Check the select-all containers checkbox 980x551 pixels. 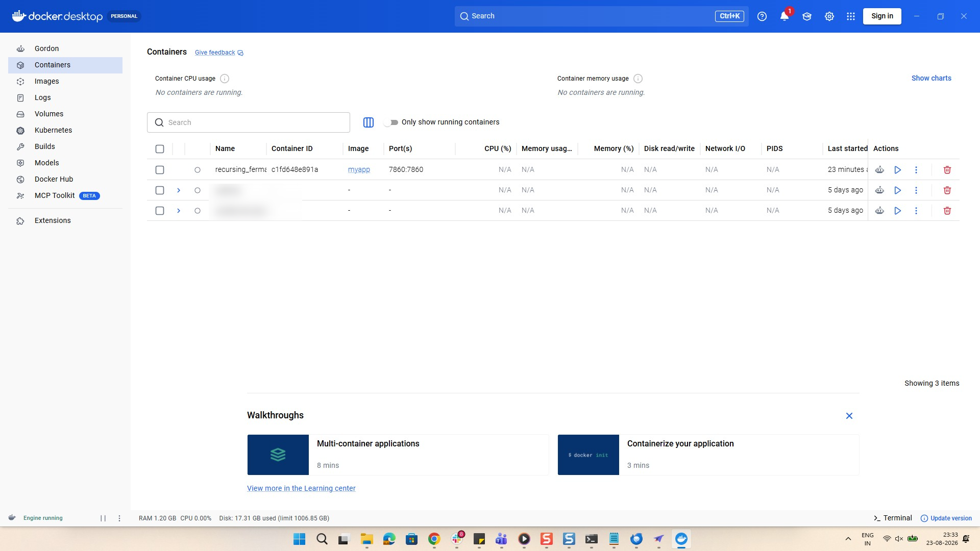tap(160, 149)
